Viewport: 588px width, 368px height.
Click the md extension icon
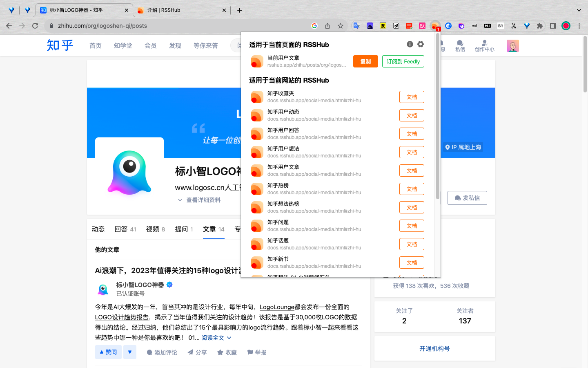474,26
